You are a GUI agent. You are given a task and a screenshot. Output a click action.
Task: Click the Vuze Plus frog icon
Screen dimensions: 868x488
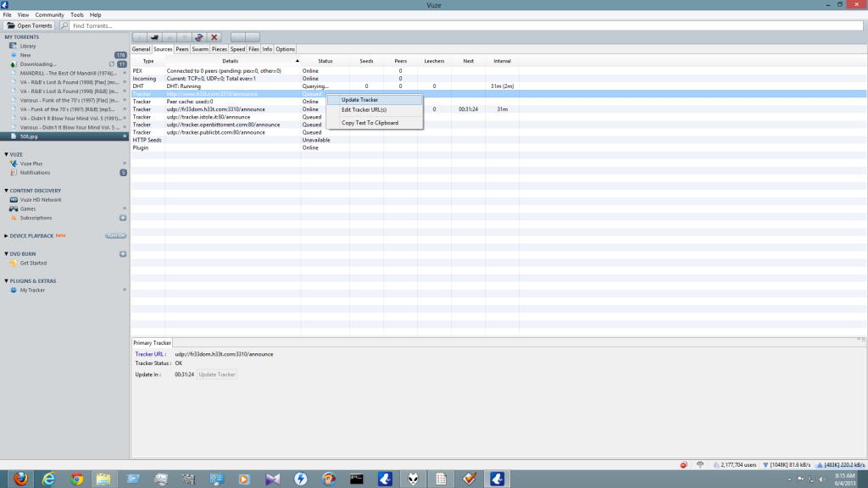tap(14, 164)
